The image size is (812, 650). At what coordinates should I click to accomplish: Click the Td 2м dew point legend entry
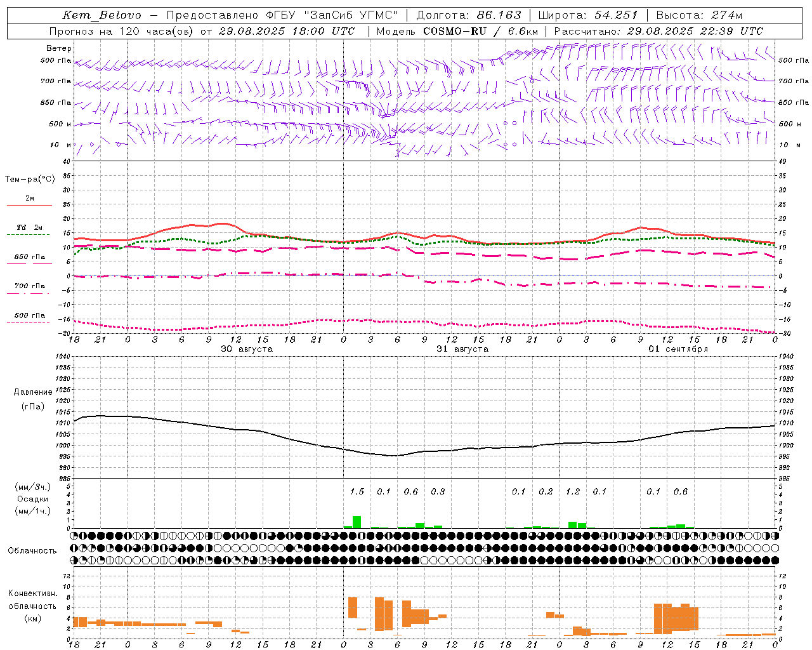click(x=29, y=227)
